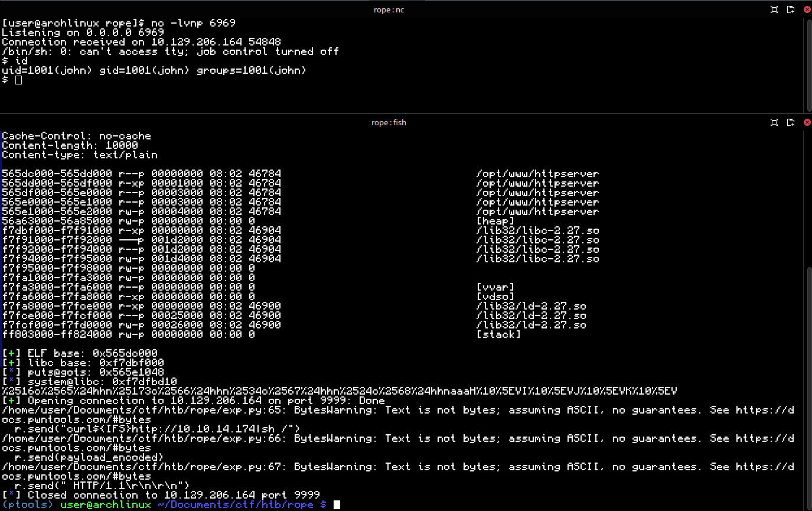Click the 'Listening on 0.0.0.0 6969' line
The image size is (812, 511).
(x=83, y=32)
